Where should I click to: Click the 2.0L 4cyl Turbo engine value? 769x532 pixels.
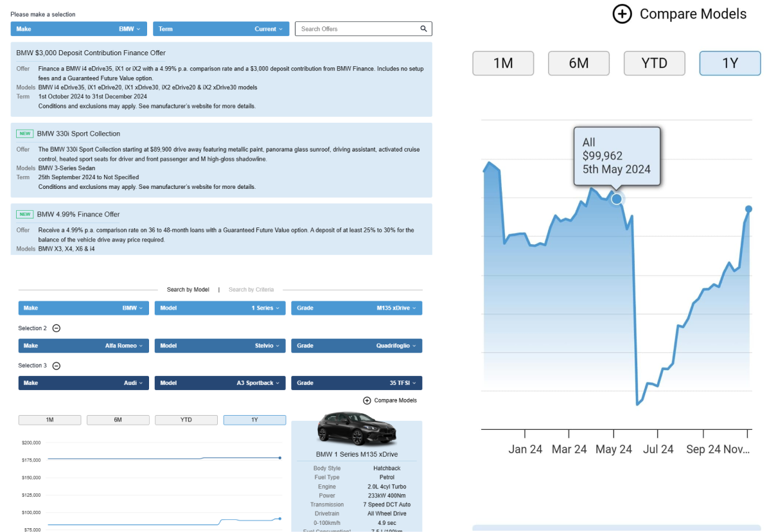387,487
